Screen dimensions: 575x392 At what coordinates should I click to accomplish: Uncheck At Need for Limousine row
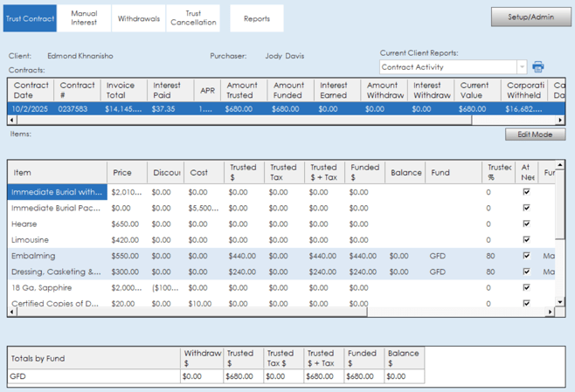pyautogui.click(x=525, y=239)
